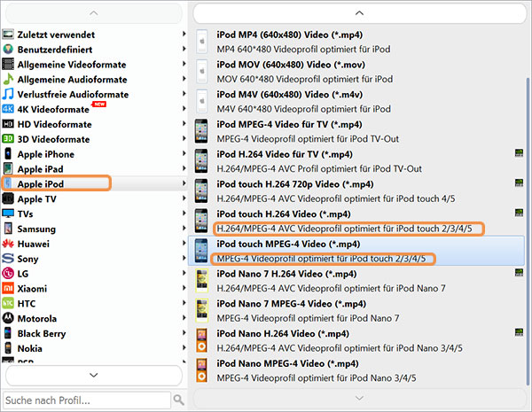Open the Xiaomi category
Viewport: 532px width, 412px height.
[x=94, y=288]
